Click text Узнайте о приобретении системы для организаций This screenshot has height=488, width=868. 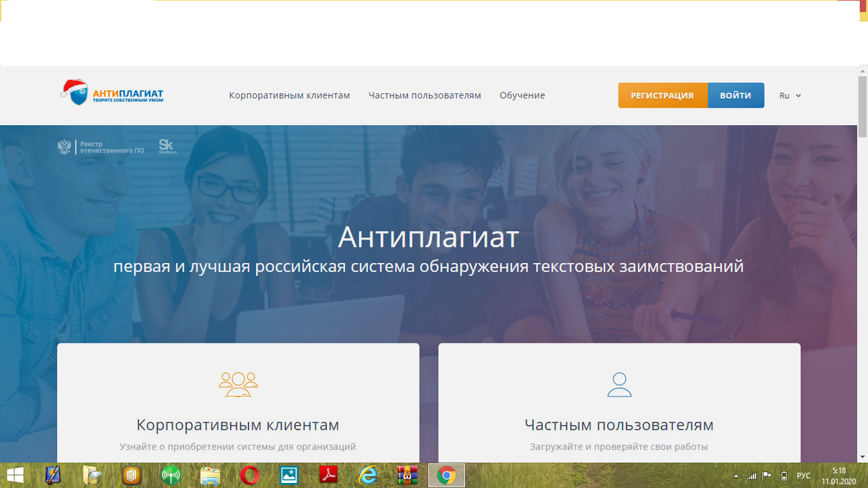point(238,447)
